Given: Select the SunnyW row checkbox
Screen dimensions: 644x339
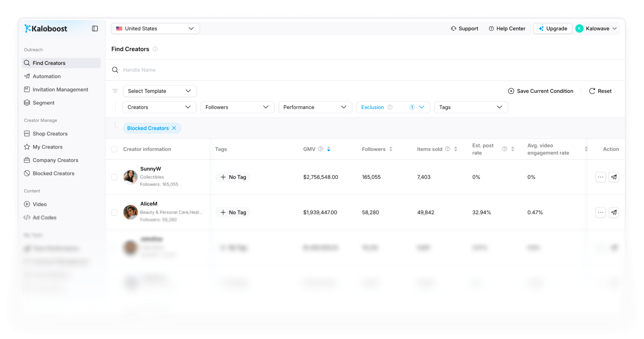Looking at the screenshot, I should coord(114,177).
